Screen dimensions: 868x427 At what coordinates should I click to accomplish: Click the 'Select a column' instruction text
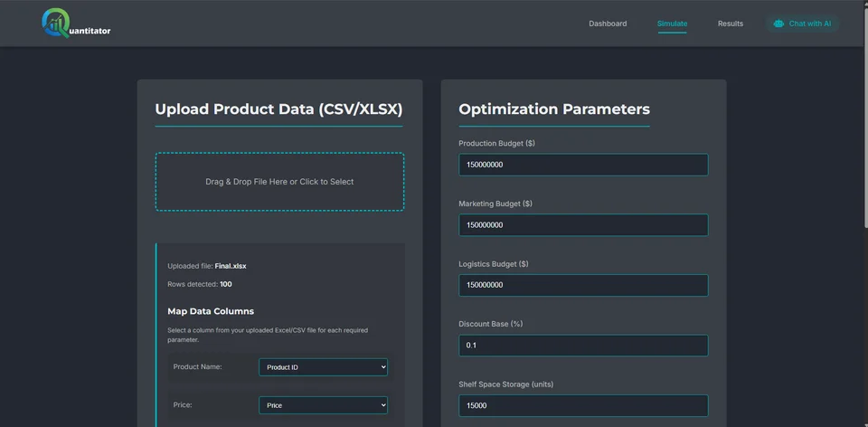click(x=268, y=335)
